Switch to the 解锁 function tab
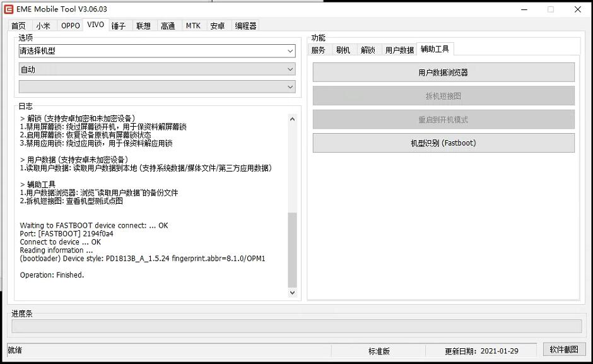593x364 pixels. coord(368,50)
